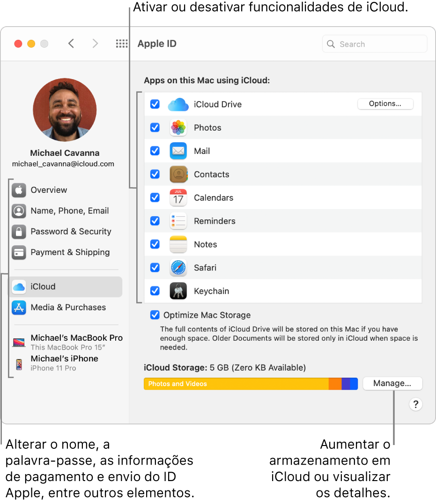
Task: Click the credit card Payment & Shipping icon
Action: [19, 252]
